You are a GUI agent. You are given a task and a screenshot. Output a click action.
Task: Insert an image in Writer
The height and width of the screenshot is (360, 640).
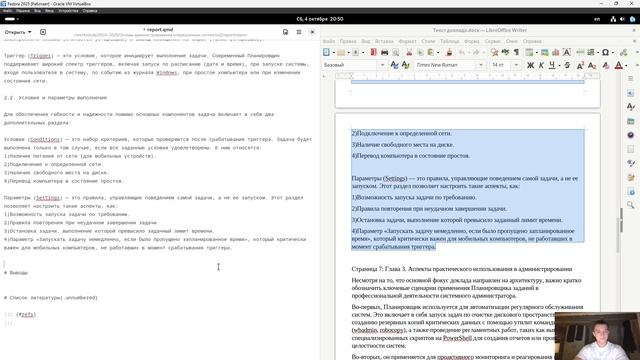[544, 52]
